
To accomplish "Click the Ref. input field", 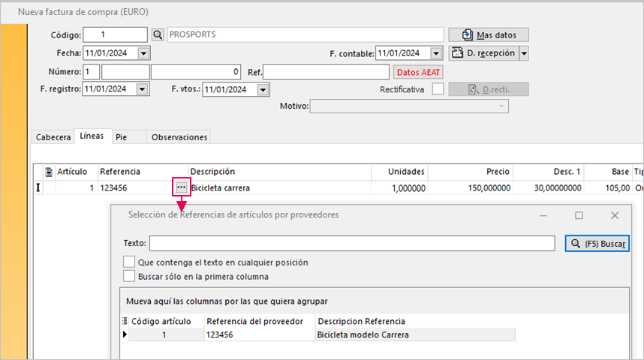I will (x=326, y=72).
